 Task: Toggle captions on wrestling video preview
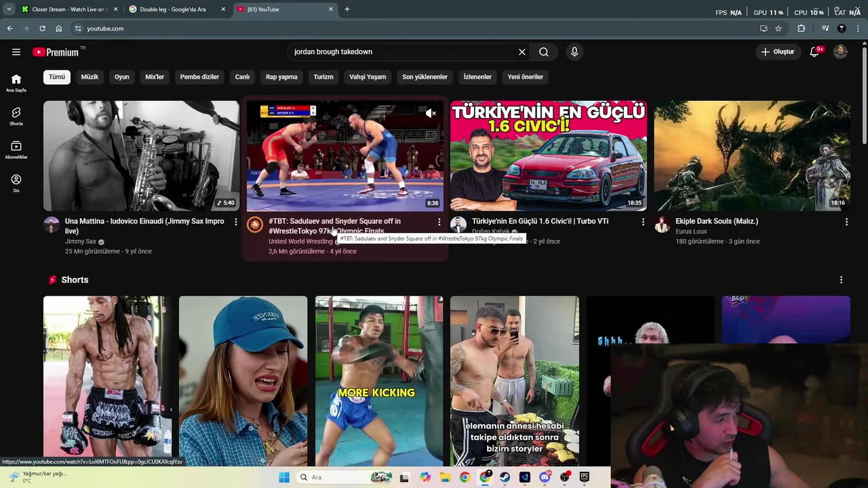point(431,135)
